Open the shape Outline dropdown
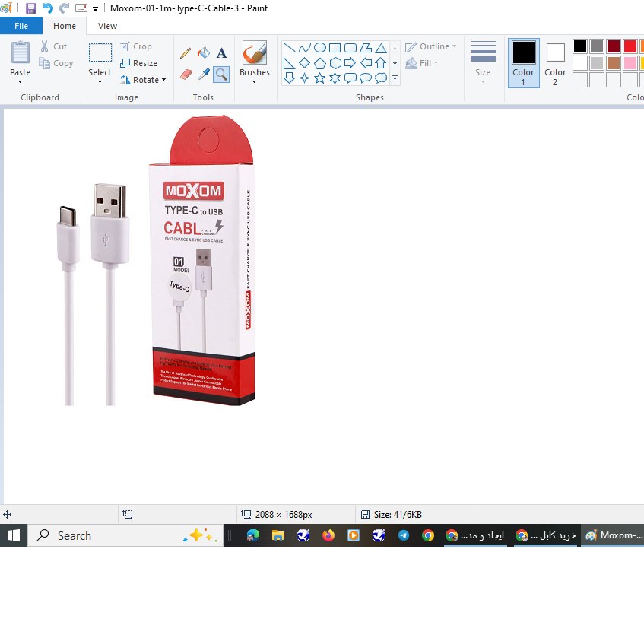644x644 pixels. pyautogui.click(x=430, y=46)
